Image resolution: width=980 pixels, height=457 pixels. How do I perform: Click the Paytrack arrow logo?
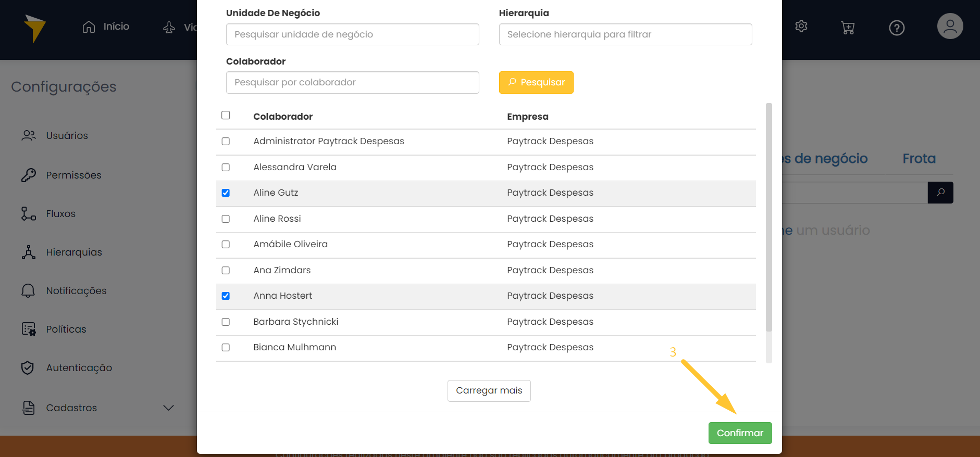35,28
